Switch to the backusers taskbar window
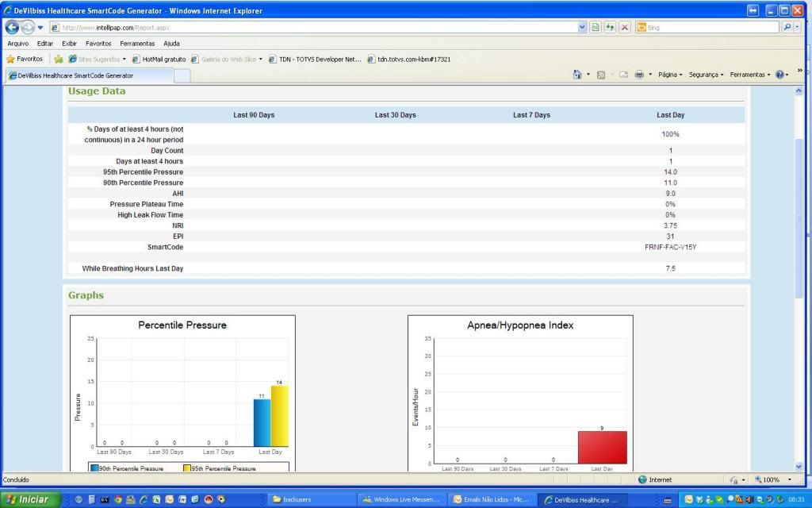The width and height of the screenshot is (812, 508). (311, 500)
